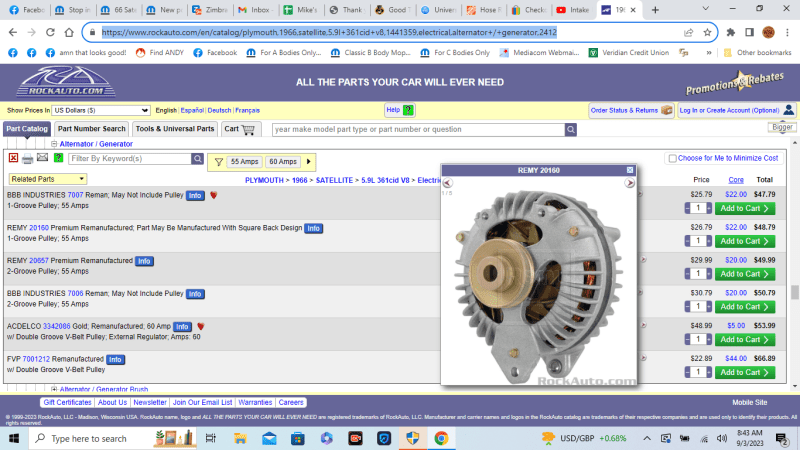Add BBB 7007 alternator to cart
This screenshot has width=800, height=450.
pos(745,208)
